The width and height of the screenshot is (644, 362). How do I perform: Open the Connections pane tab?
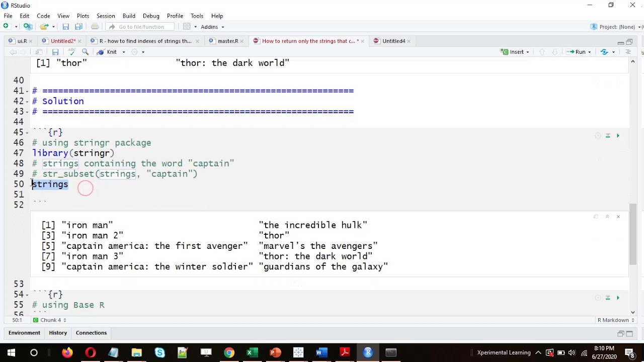(91, 333)
